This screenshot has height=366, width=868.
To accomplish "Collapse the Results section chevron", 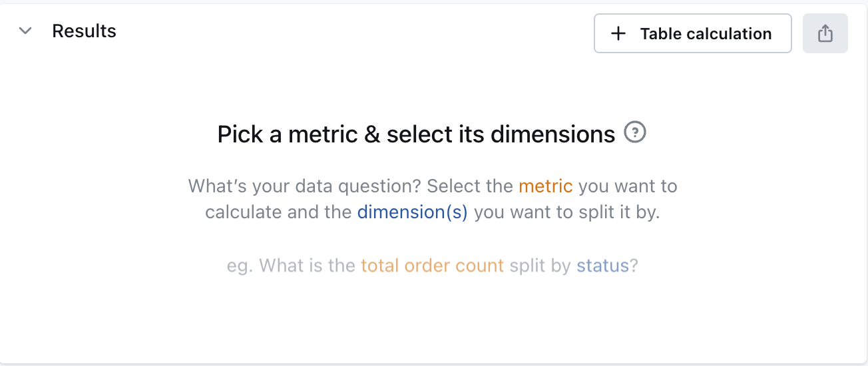I will coord(25,31).
